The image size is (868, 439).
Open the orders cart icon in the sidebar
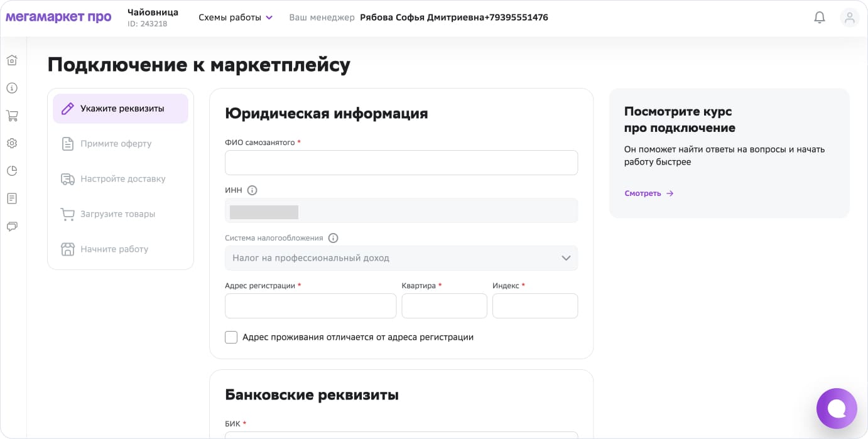[x=11, y=116]
